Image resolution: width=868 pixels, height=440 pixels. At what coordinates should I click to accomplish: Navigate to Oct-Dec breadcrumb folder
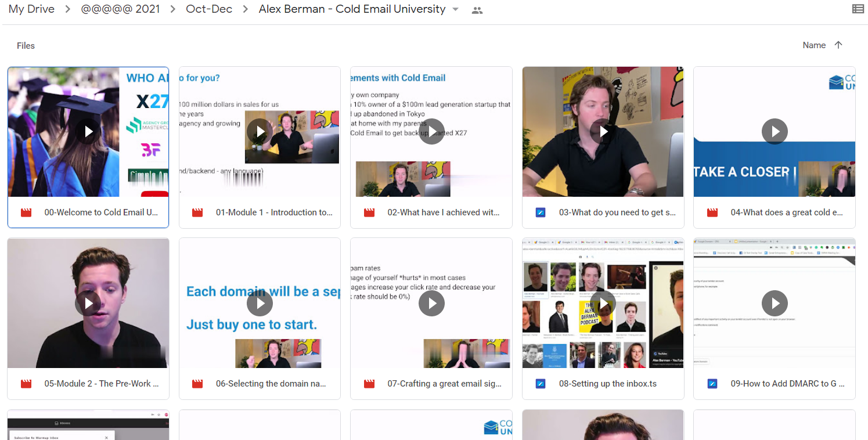[209, 9]
